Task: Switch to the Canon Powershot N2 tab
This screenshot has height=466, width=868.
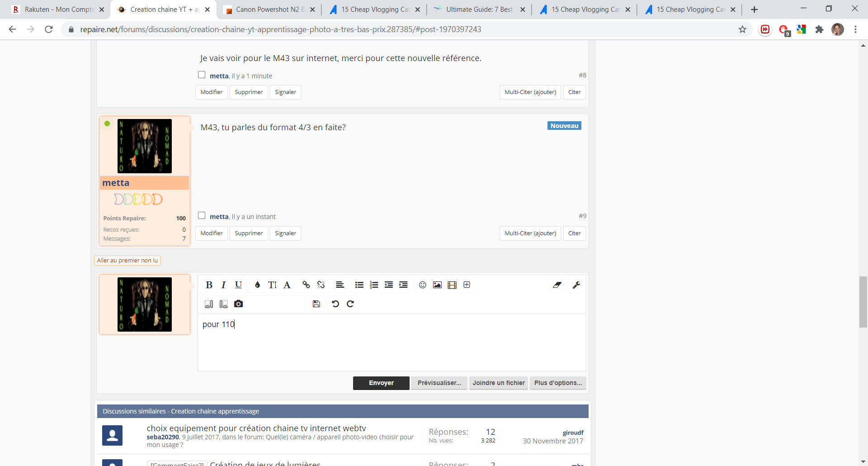Action: (269, 10)
